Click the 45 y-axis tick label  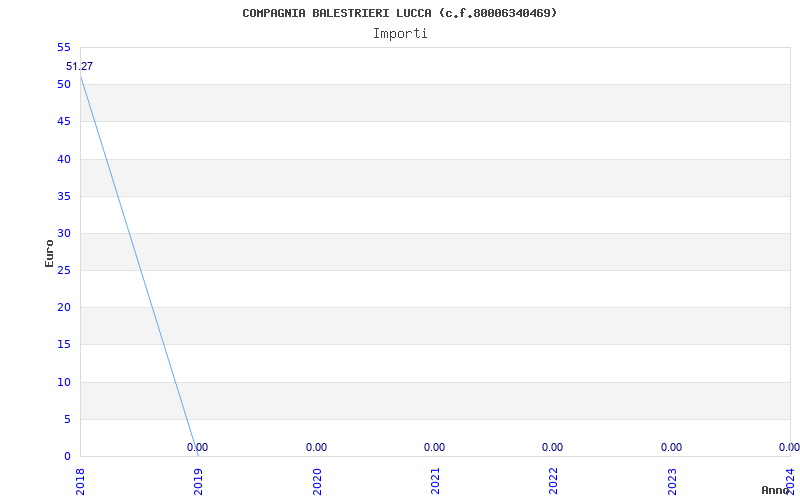[64, 121]
